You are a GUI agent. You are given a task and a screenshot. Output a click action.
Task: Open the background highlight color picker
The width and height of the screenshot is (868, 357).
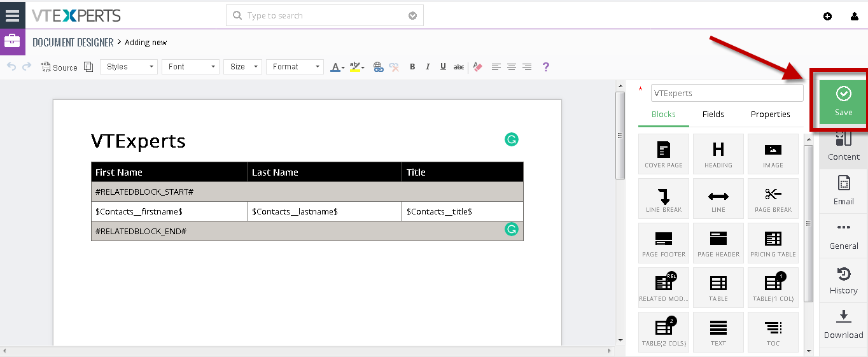[356, 67]
